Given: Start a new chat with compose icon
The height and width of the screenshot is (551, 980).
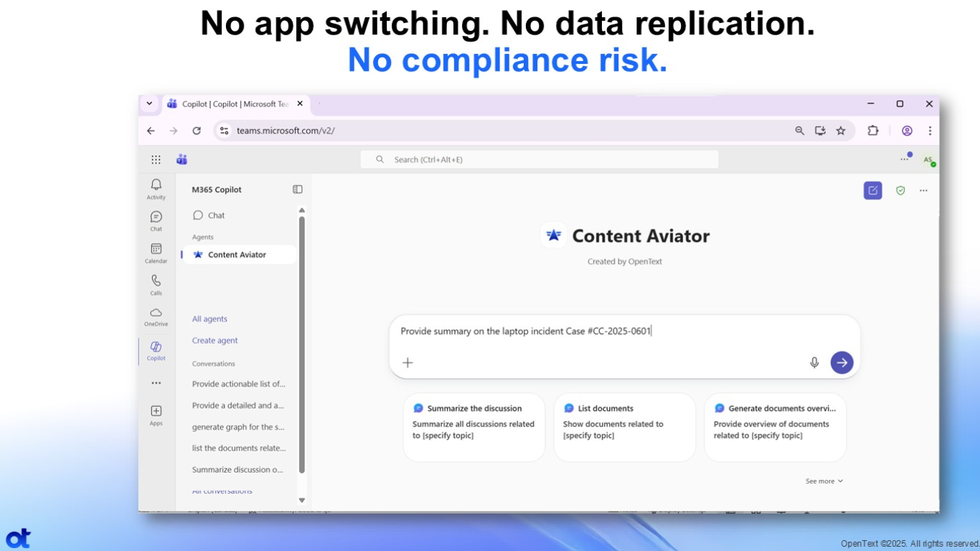Looking at the screenshot, I should click(x=872, y=190).
